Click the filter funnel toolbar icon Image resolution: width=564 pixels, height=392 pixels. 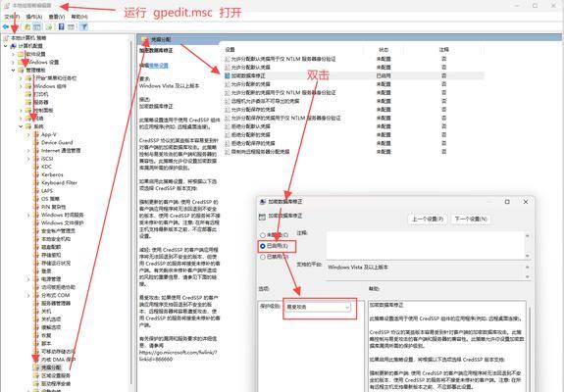pos(83,26)
